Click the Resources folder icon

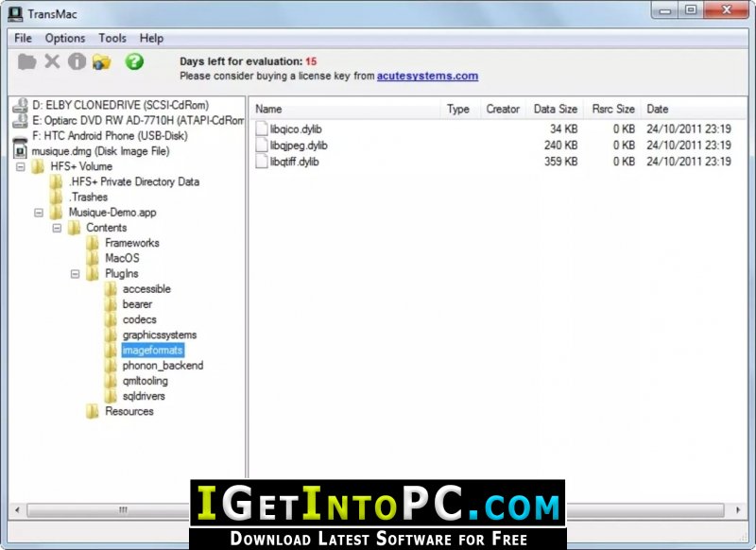93,411
